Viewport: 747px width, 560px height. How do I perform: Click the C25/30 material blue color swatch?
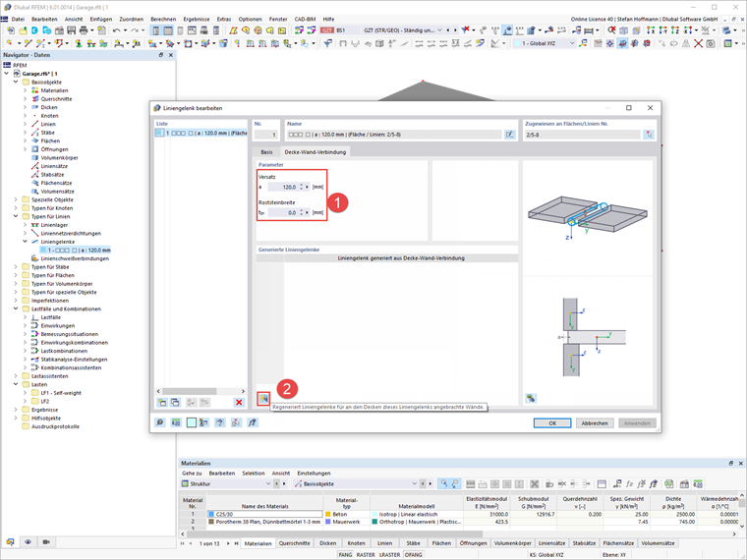point(211,514)
